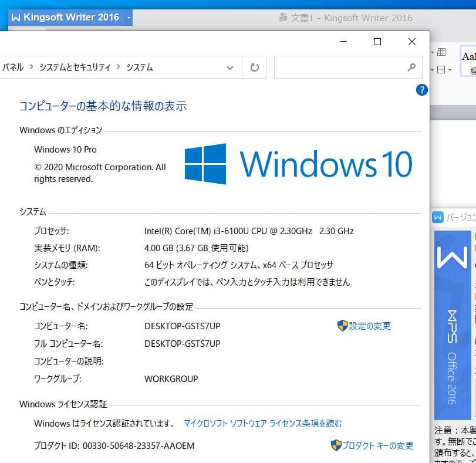The image size is (476, 463).
Task: Open 設定の変更 for computer name
Action: 369,326
